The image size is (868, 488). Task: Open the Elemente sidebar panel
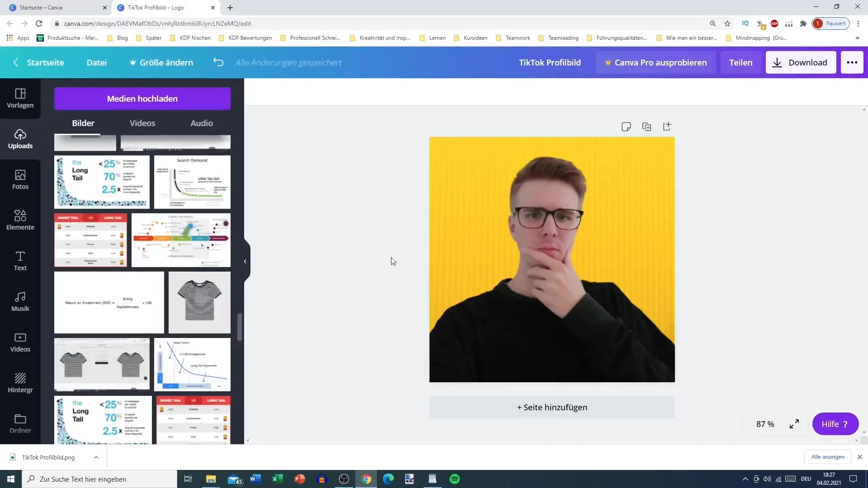tap(20, 220)
